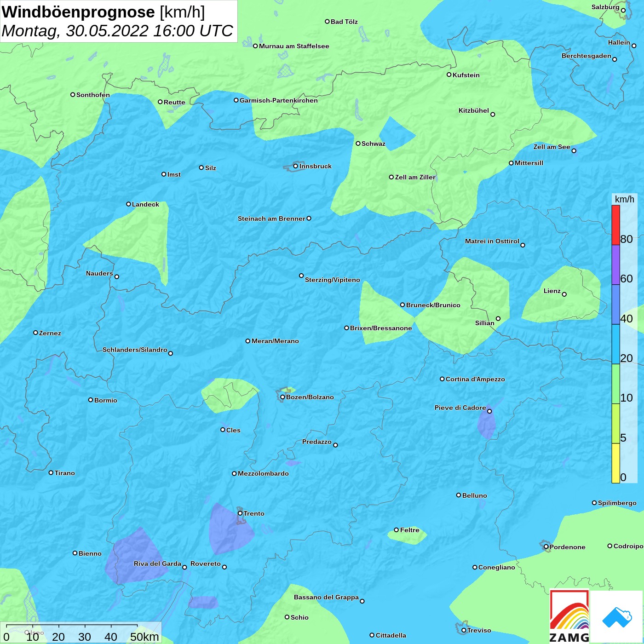Viewport: 644px width, 644px height.
Task: Click the Rovereto city label
Action: pos(206,563)
